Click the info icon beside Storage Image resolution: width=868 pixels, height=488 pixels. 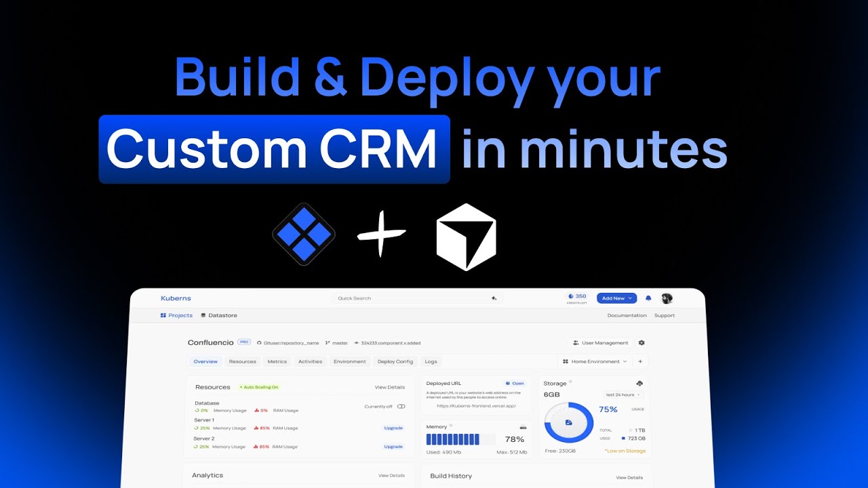(570, 382)
